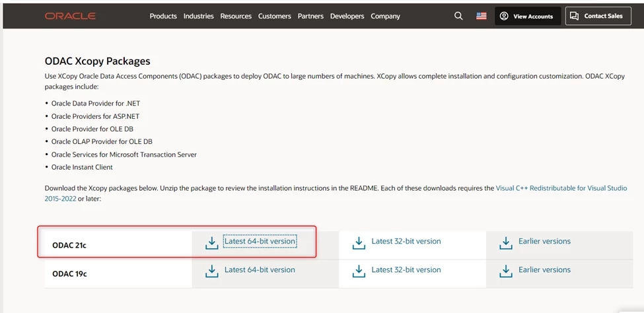Click Oracle Data Provider for .NET item
This screenshot has height=313, width=644.
[x=96, y=104]
